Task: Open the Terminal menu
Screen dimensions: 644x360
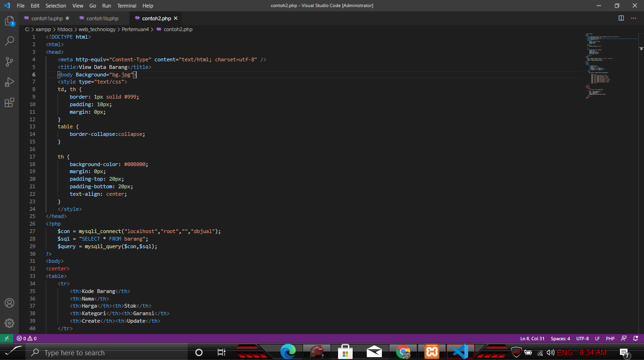Action: tap(127, 6)
